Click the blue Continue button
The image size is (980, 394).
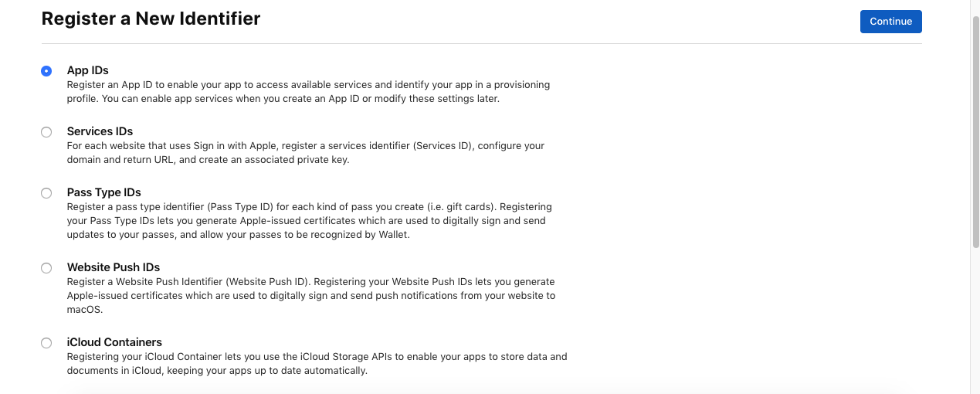coord(890,22)
